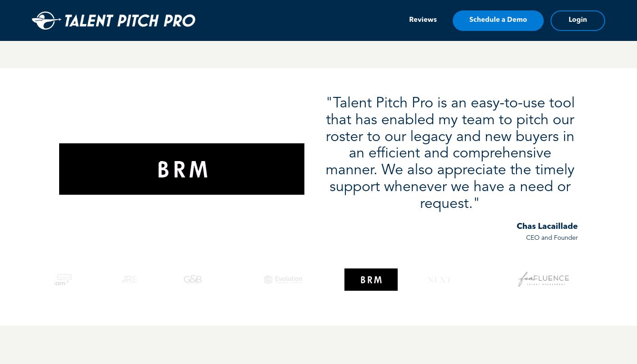
Task: Choose the G&B logo testimonial
Action: pos(192,279)
